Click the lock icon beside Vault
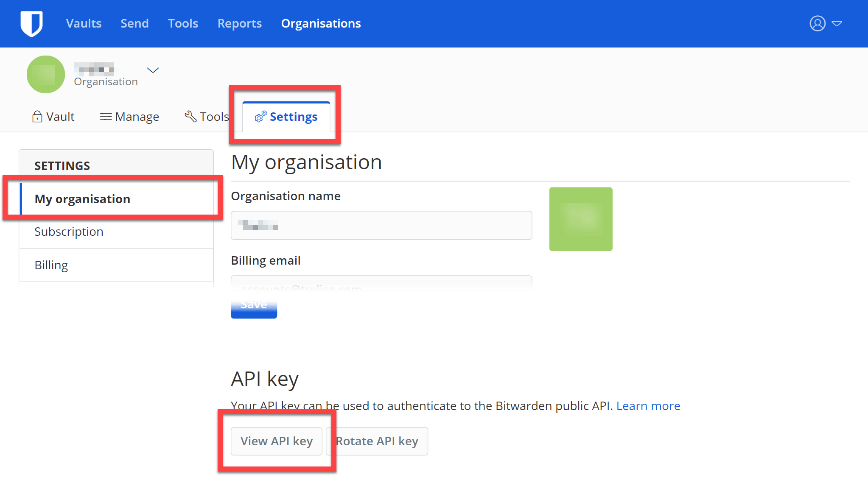 [37, 117]
